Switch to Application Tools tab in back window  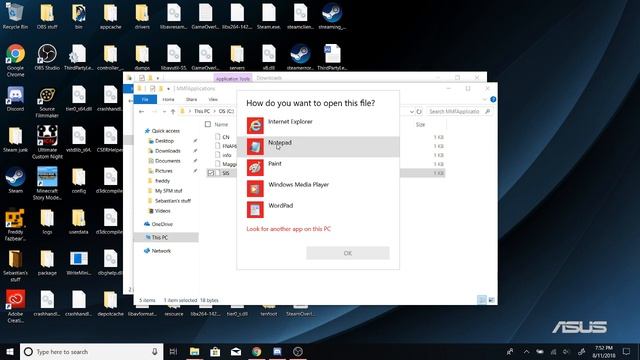[233, 78]
